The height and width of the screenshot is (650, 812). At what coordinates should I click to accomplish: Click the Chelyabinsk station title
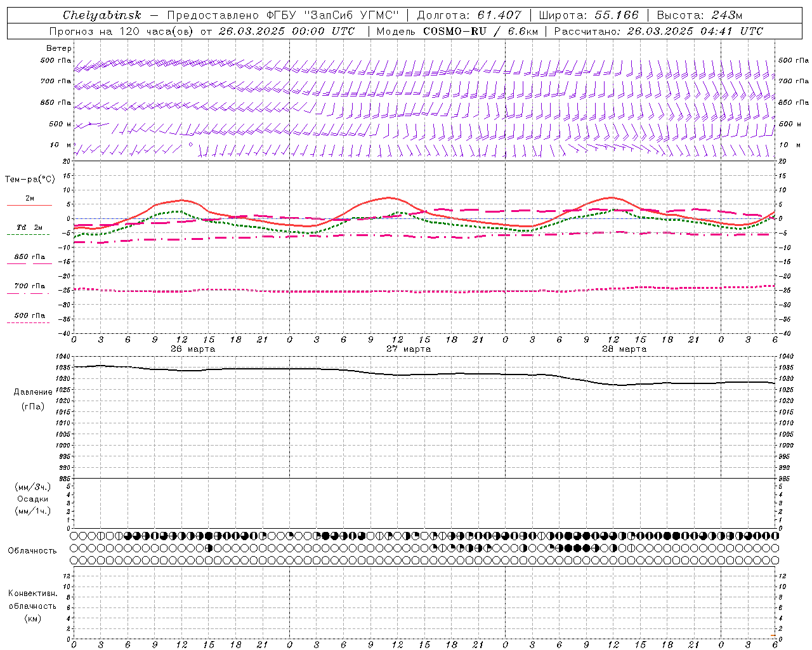click(101, 15)
